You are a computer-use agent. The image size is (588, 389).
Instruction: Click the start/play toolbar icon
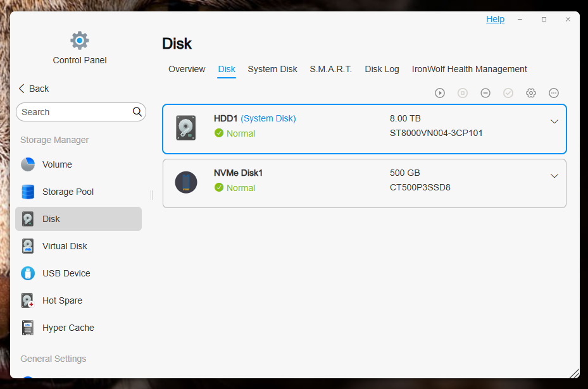click(x=440, y=93)
